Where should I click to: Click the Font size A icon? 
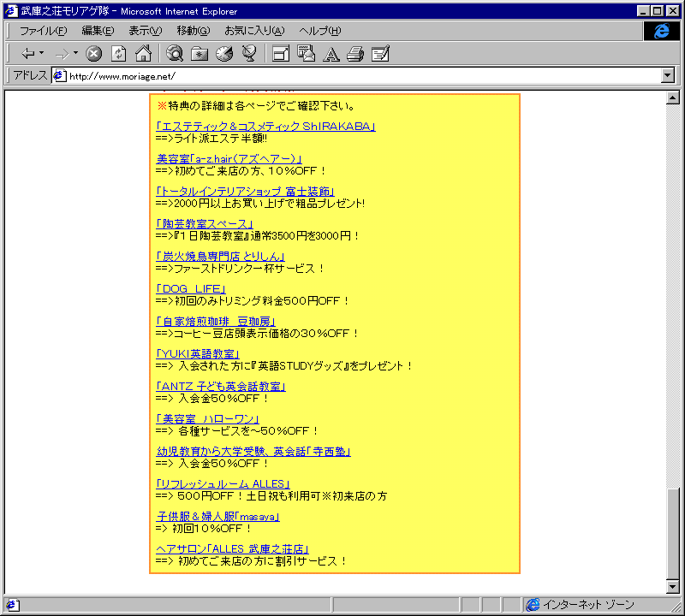(x=331, y=54)
